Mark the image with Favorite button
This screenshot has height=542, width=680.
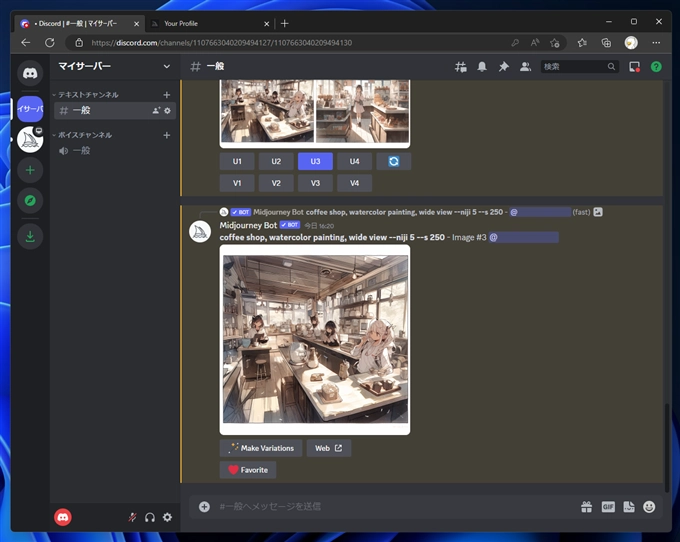[248, 470]
